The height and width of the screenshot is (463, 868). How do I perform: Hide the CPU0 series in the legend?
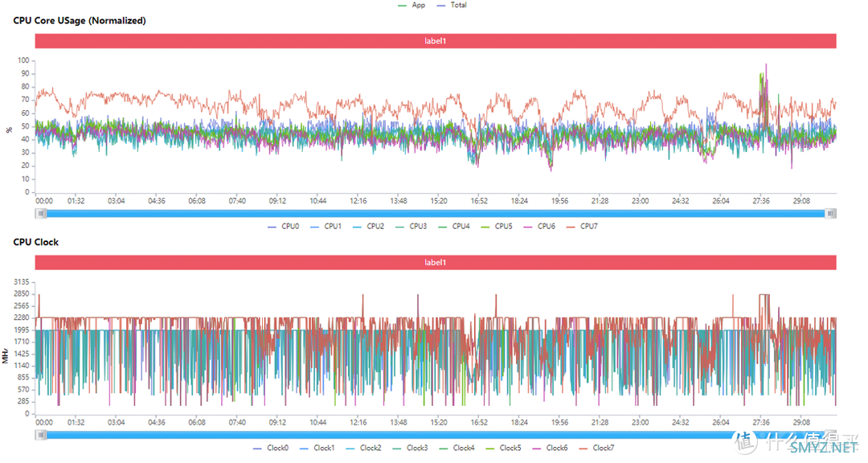click(x=284, y=227)
